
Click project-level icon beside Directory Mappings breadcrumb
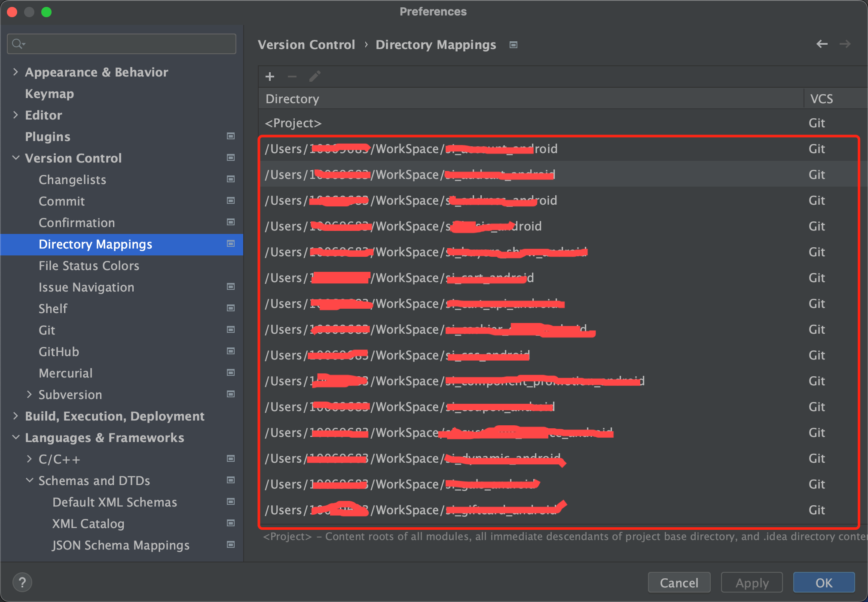(x=513, y=45)
